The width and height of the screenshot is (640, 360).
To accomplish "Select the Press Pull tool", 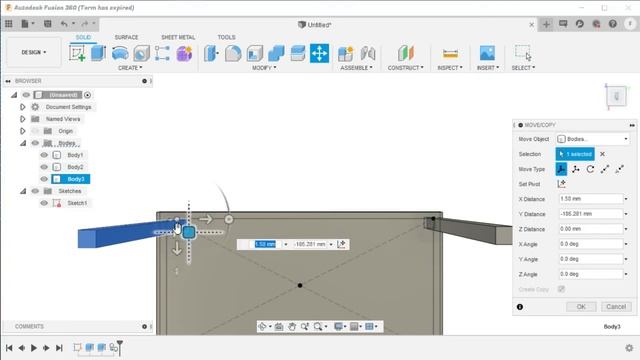I will [x=211, y=53].
